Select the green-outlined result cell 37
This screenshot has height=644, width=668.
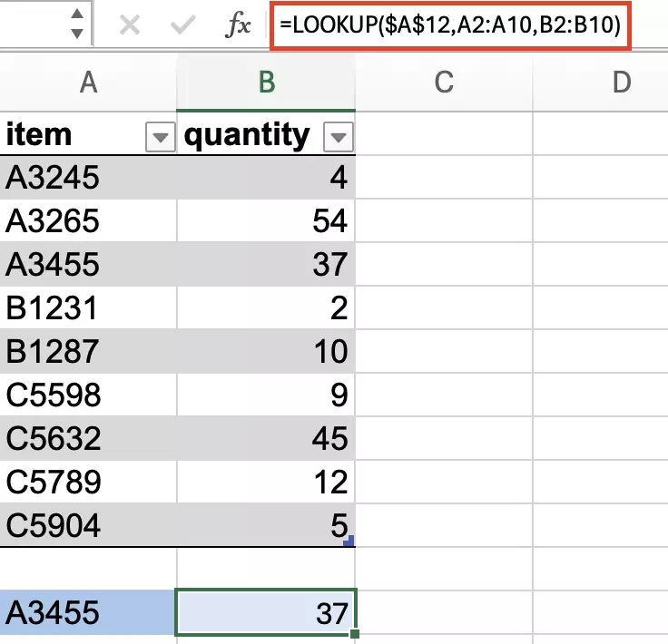[x=266, y=612]
